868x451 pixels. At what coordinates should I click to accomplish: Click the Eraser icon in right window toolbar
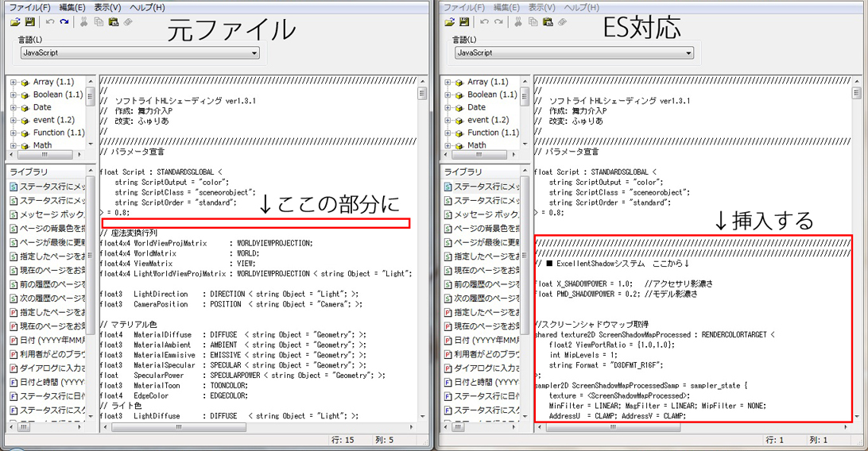563,22
